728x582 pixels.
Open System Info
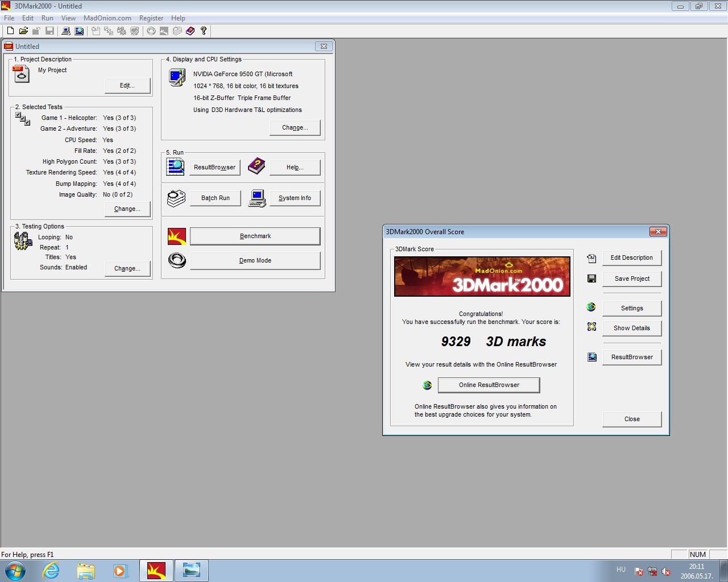pyautogui.click(x=295, y=198)
